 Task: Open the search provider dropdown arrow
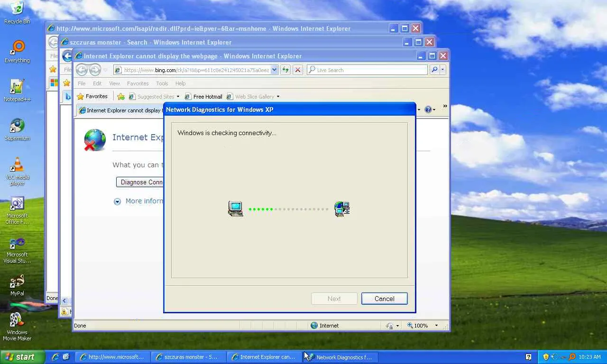click(442, 70)
